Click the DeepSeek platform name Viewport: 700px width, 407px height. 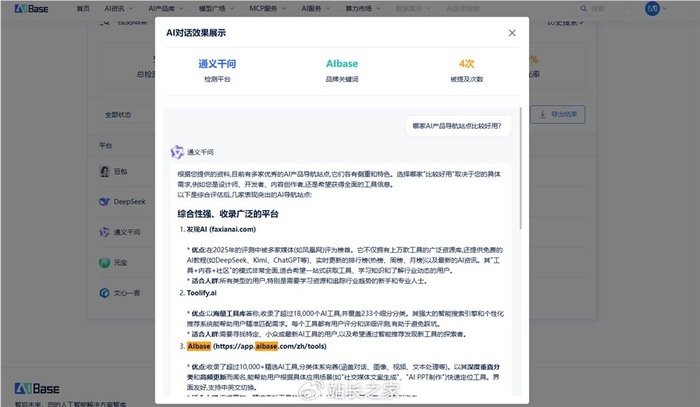129,202
